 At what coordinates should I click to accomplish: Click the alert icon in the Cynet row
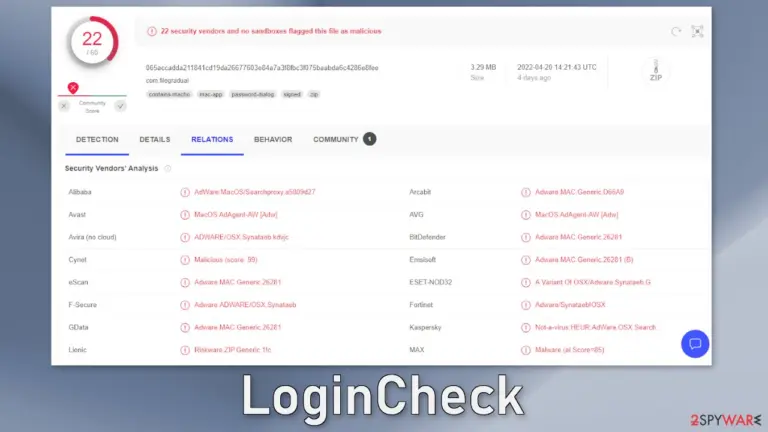click(x=185, y=260)
